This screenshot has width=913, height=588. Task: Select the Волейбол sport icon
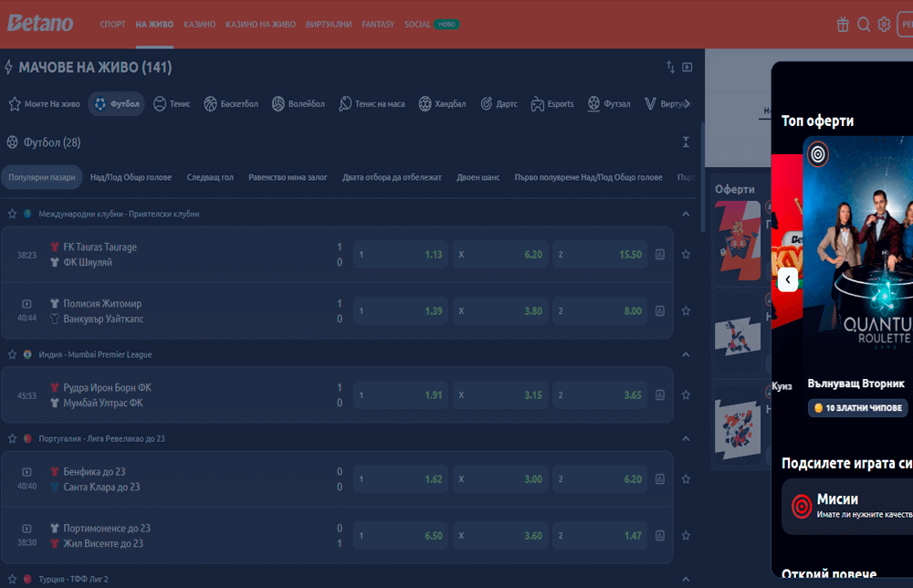(x=299, y=104)
